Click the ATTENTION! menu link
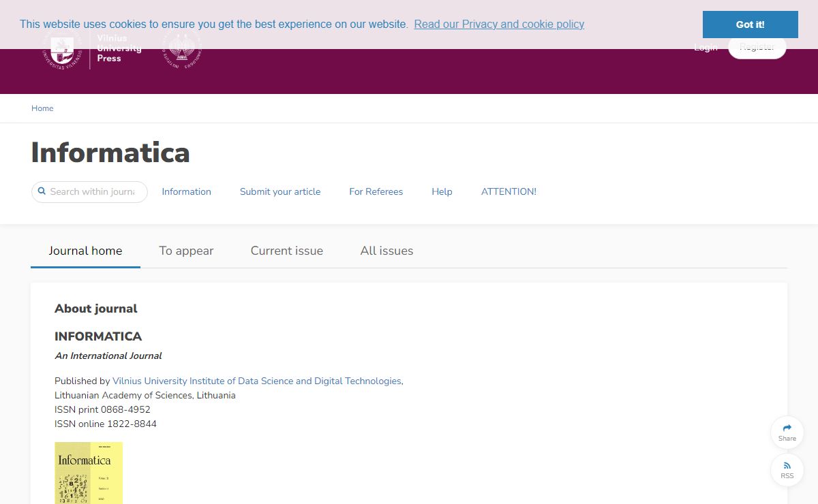This screenshot has width=818, height=504. tap(509, 192)
